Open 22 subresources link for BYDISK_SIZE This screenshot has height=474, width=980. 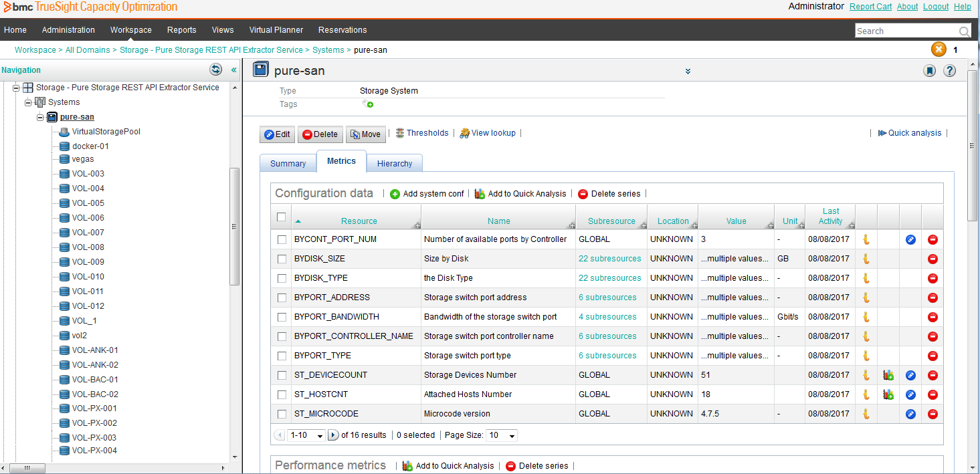[609, 259]
